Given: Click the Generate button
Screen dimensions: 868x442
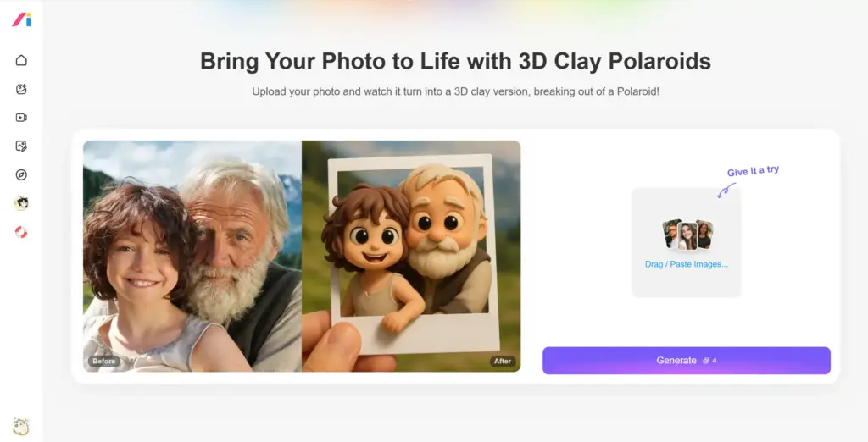Looking at the screenshot, I should [687, 361].
